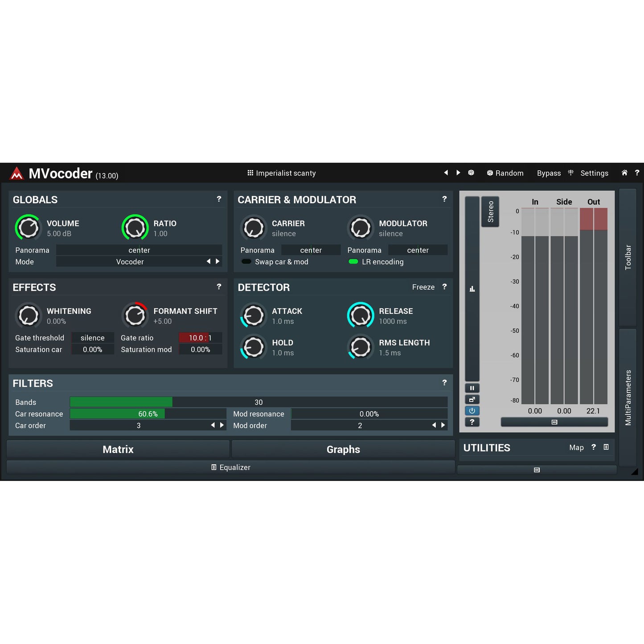Click the home icon in the title bar
Image resolution: width=644 pixels, height=644 pixels.
pyautogui.click(x=624, y=173)
